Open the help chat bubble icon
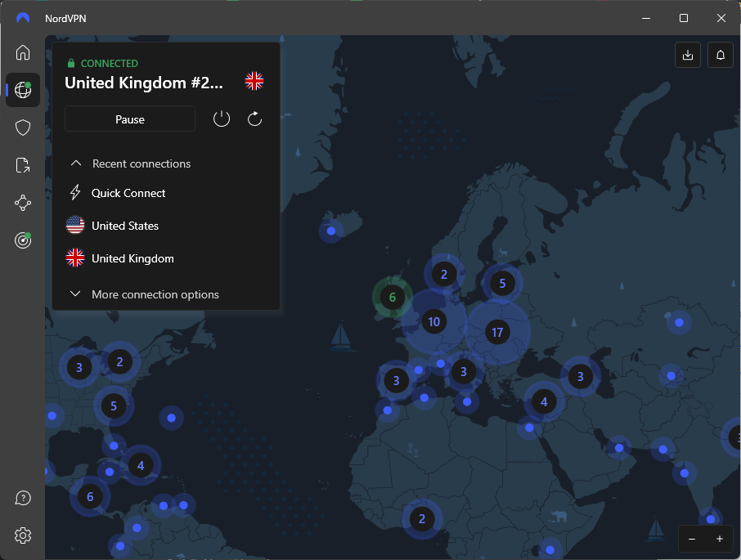The width and height of the screenshot is (741, 560). coord(23,498)
